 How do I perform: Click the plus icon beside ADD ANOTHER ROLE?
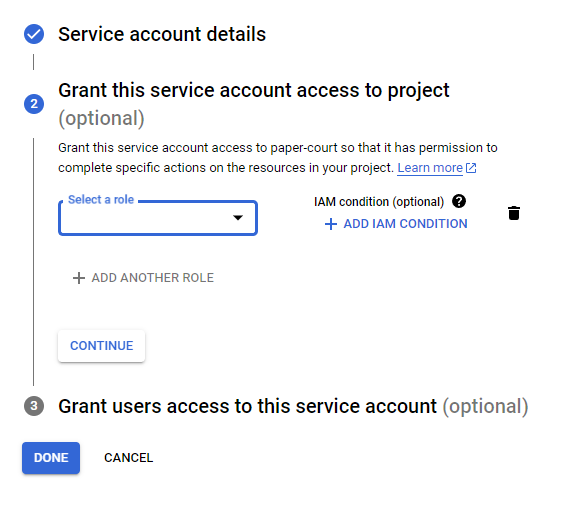pyautogui.click(x=79, y=278)
